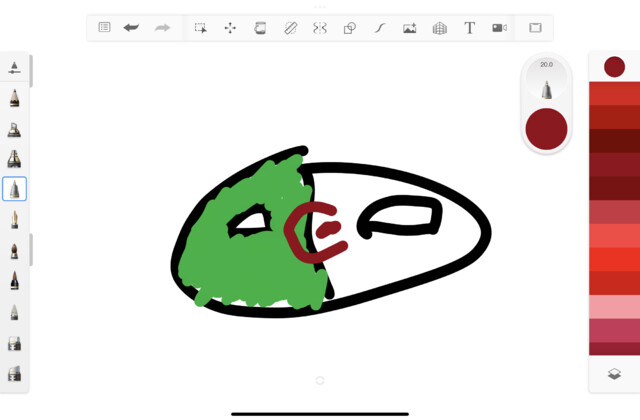Choose the paint bucket fill tool
This screenshot has width=640, height=420.
(x=260, y=28)
